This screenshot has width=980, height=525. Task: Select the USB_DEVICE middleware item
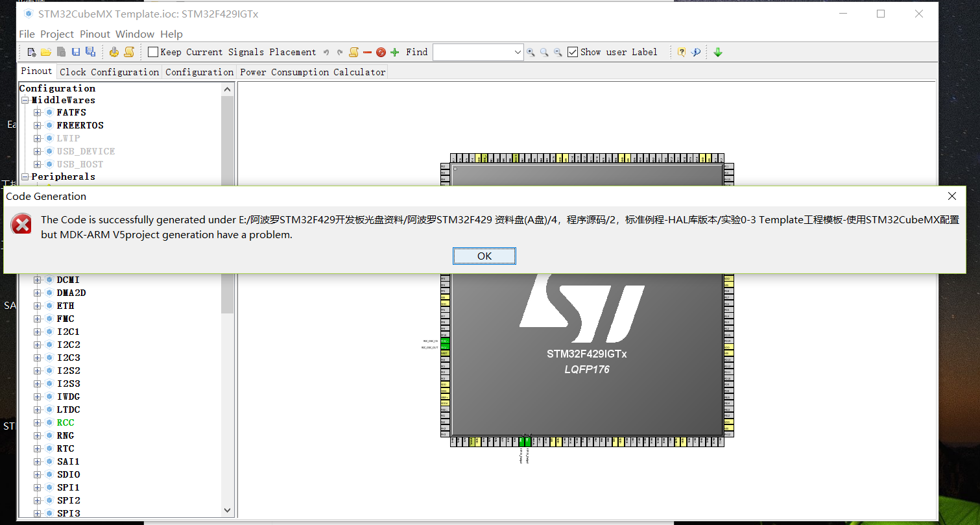pos(86,151)
